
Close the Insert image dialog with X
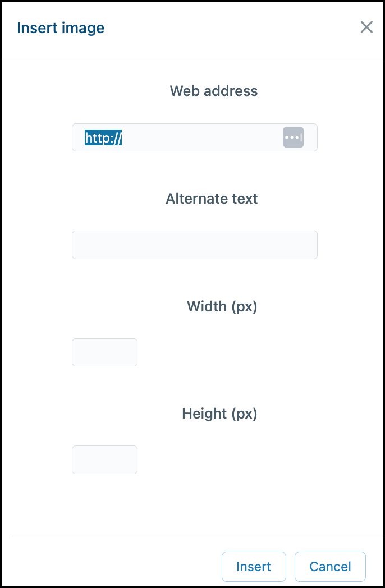[366, 27]
